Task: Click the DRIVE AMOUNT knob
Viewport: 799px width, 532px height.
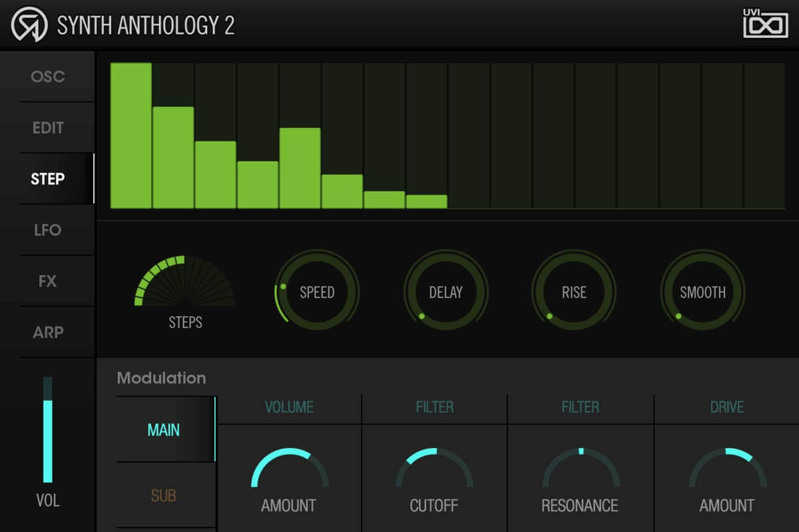Action: point(727,467)
